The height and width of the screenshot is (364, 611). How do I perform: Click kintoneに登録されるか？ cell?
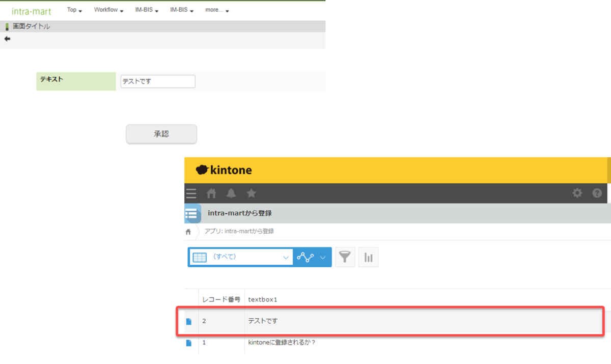(x=282, y=343)
